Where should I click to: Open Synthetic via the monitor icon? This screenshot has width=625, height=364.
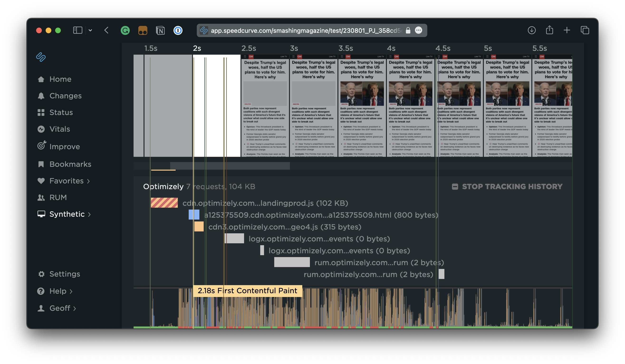pos(41,214)
